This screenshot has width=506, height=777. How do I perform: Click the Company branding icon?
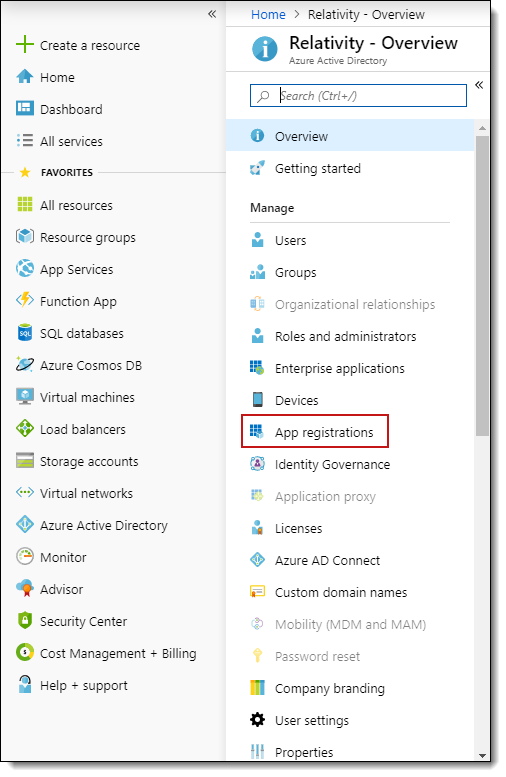257,688
